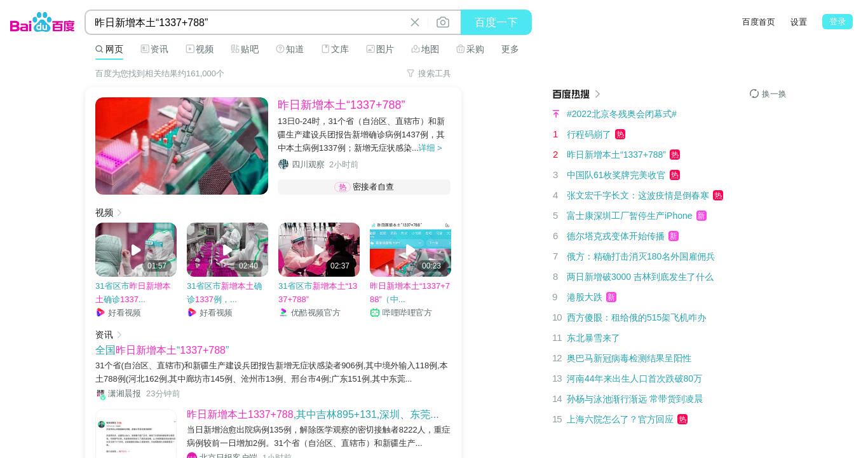Open hot search 上海六院怎么了?官方回应
This screenshot has width=868, height=458.
coord(620,419)
